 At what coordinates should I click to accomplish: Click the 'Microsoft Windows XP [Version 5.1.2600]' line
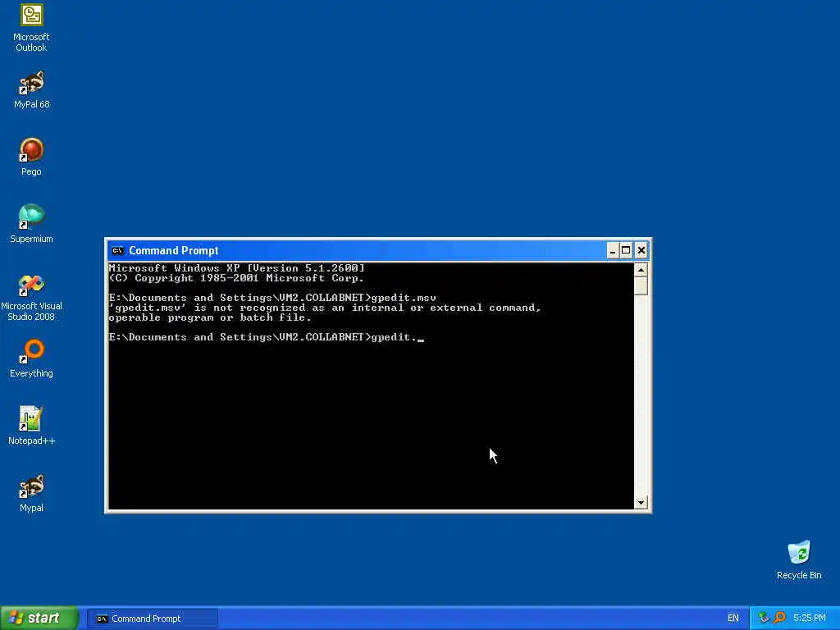point(236,268)
